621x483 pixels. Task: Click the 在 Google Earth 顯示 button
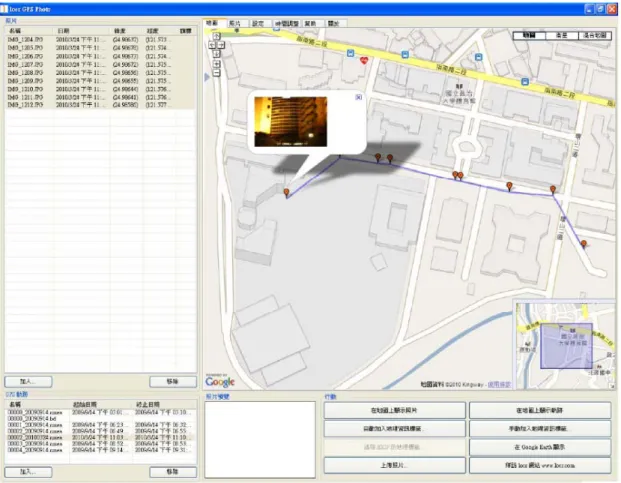540,447
